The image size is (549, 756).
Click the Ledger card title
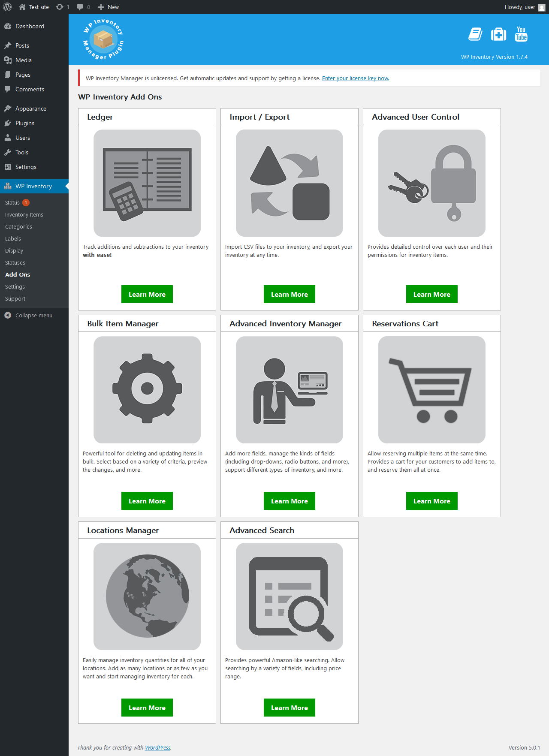100,117
